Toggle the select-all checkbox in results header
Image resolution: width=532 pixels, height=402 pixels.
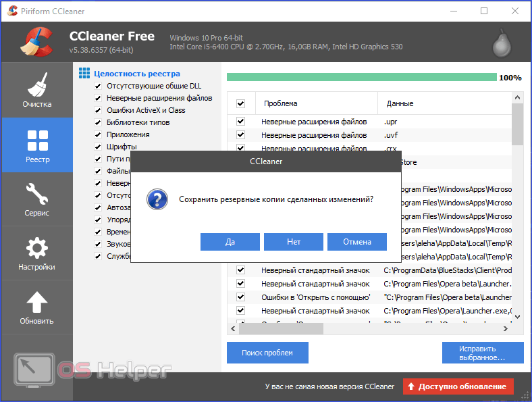[x=240, y=103]
